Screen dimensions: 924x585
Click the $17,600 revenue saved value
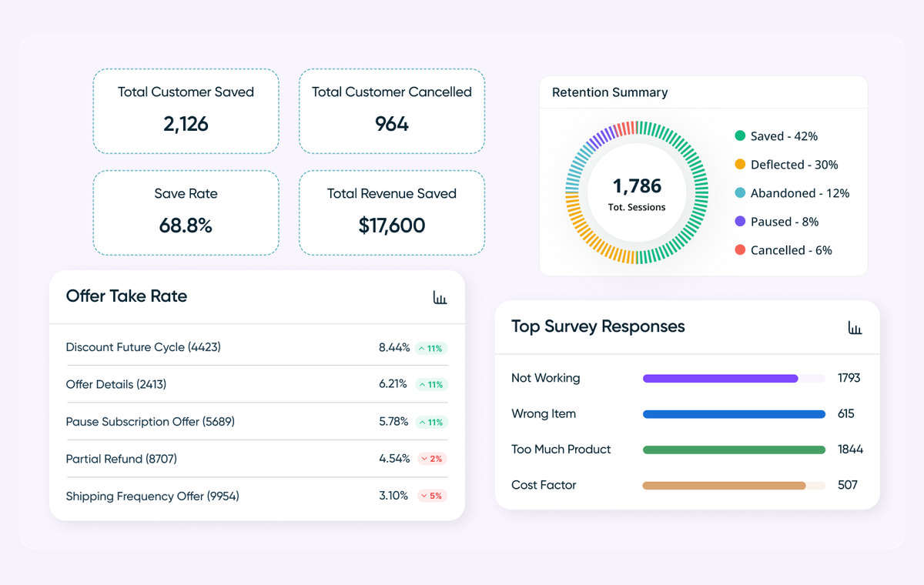392,226
